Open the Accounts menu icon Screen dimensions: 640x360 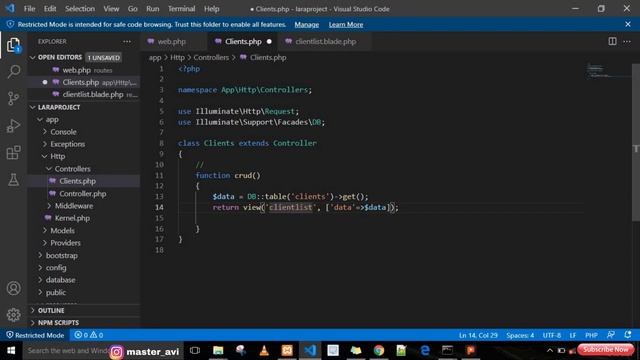pos(13,288)
